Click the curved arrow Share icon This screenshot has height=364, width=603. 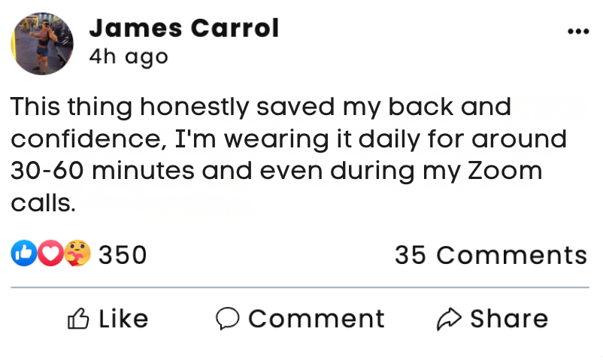coord(449,319)
